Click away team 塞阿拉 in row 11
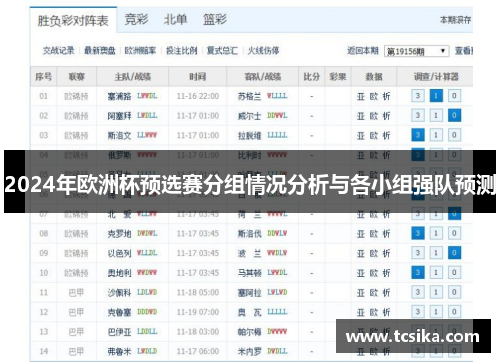Screen dimensions: 500x362 coord(249,293)
